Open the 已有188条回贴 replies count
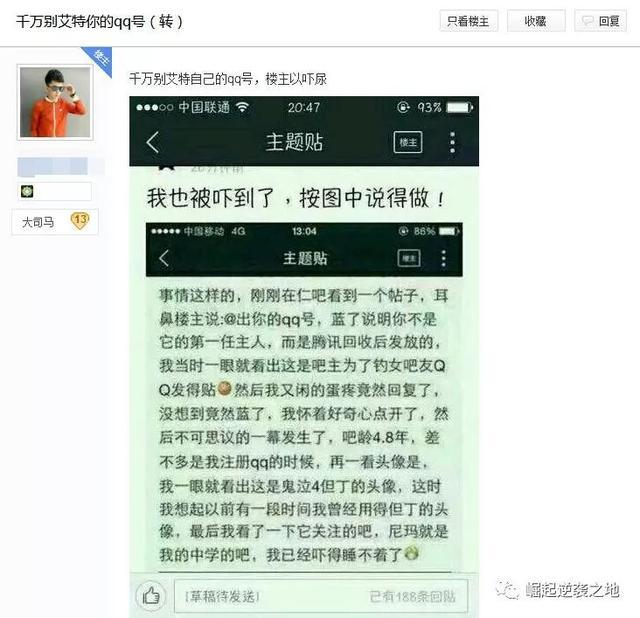The height and width of the screenshot is (618, 640). click(x=412, y=597)
